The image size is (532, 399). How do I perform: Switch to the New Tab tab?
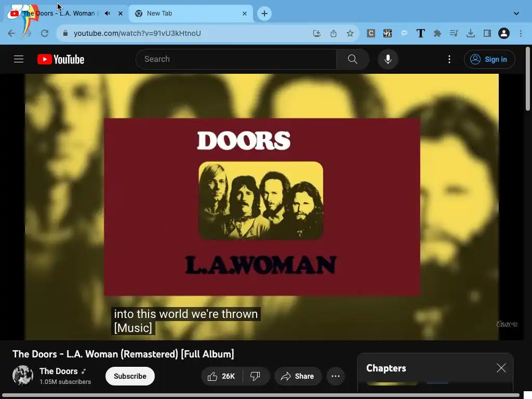[191, 14]
